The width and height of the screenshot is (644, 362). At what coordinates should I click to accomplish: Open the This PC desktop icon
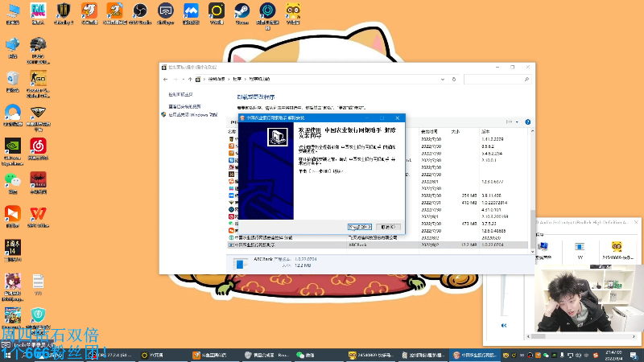[x=13, y=14]
